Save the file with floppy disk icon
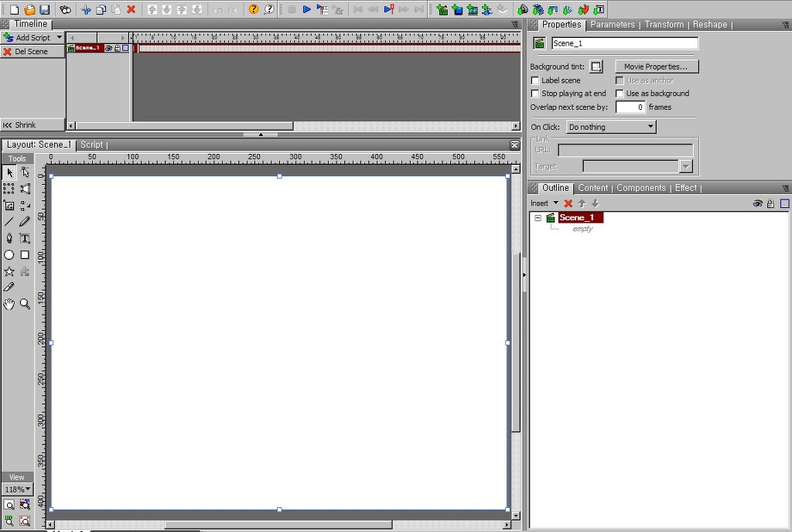 click(44, 9)
